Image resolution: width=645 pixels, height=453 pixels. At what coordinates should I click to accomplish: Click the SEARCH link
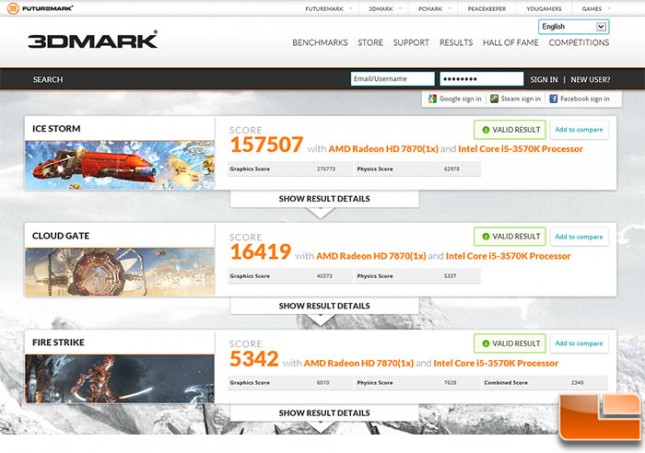[x=48, y=80]
